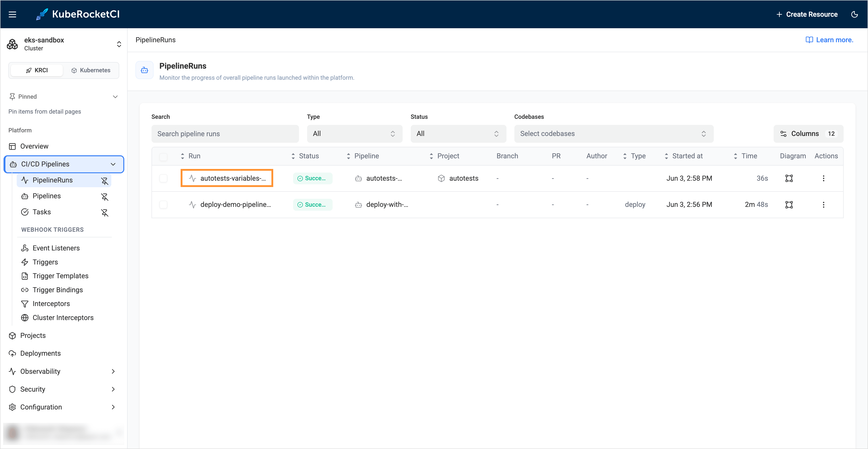The image size is (868, 449).
Task: Open the deploy-demo-pipeline run link
Action: (x=236, y=205)
